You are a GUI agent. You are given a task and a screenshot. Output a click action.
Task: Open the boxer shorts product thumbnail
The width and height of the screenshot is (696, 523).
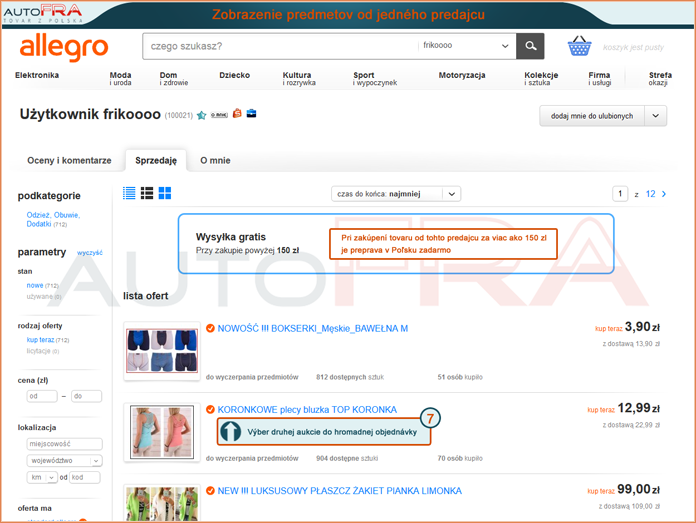tap(162, 351)
